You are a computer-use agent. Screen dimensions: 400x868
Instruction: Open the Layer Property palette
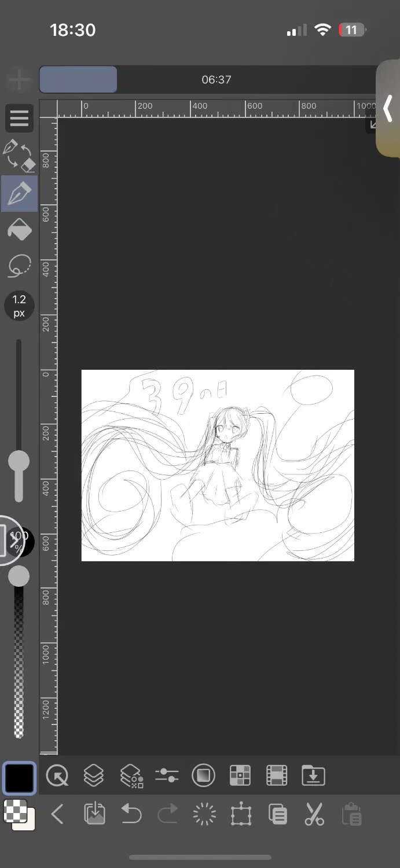(131, 775)
